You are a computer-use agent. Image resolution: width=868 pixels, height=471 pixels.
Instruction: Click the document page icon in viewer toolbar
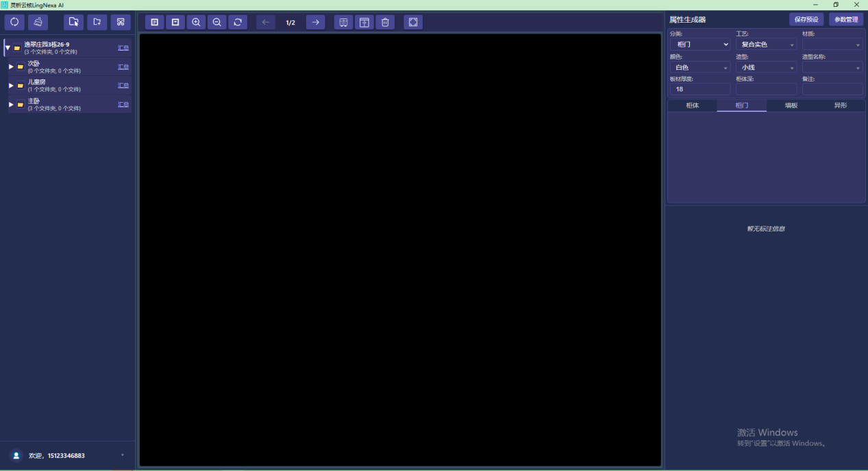[155, 23]
